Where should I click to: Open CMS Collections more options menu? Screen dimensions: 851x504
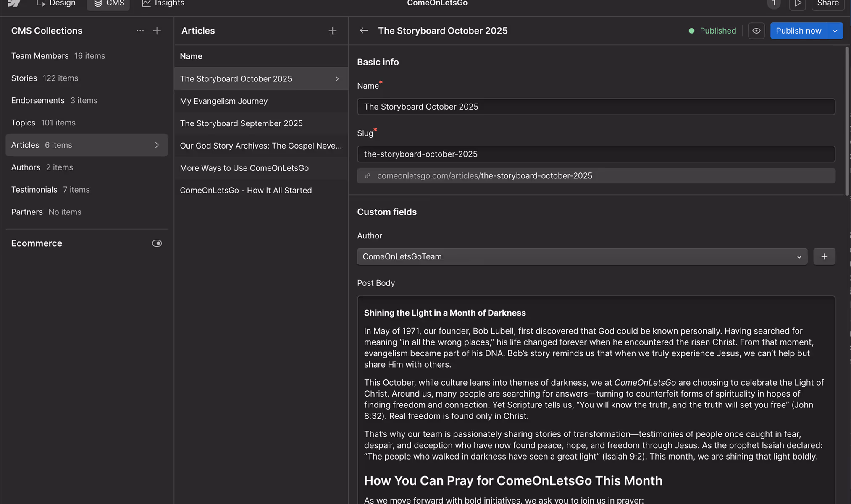[140, 31]
